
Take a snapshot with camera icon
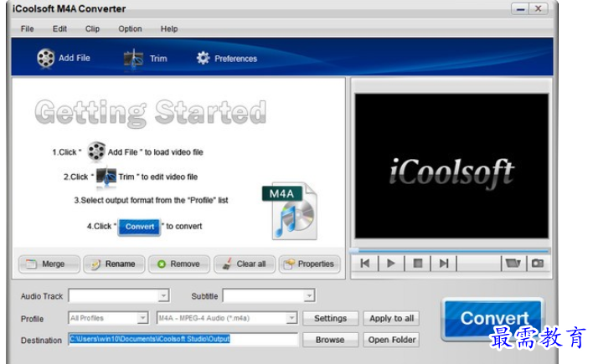(538, 263)
